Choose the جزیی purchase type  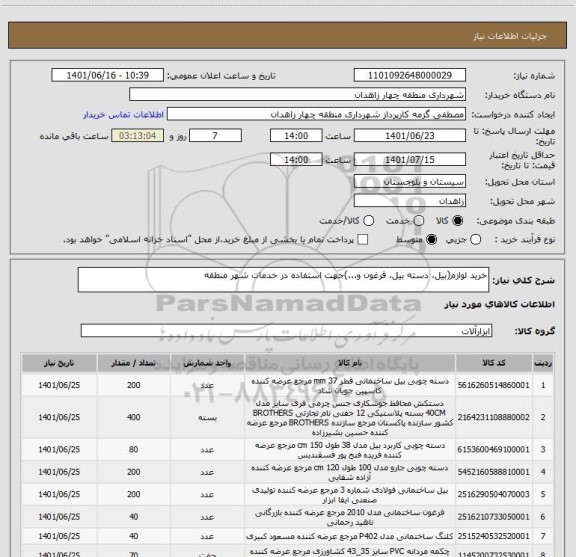(x=475, y=240)
